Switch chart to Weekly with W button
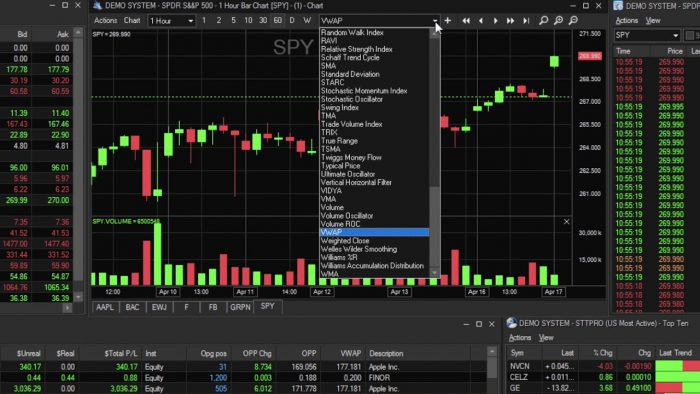The height and width of the screenshot is (394, 700). pyautogui.click(x=307, y=21)
